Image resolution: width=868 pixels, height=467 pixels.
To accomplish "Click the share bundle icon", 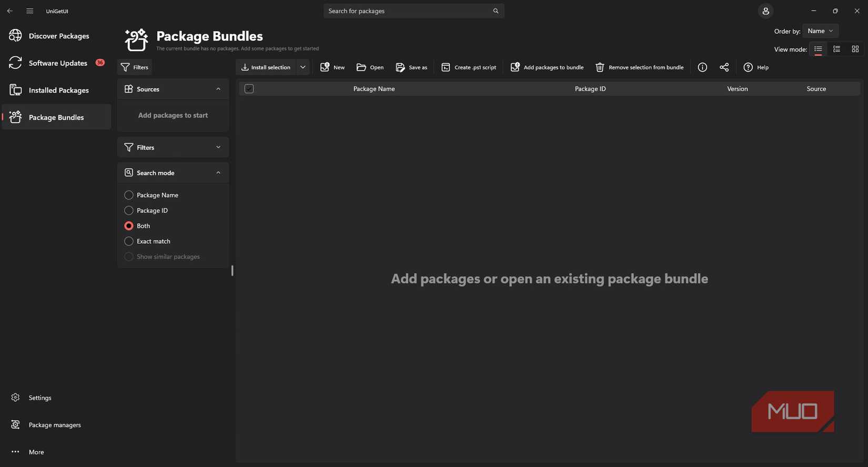I will [x=724, y=67].
